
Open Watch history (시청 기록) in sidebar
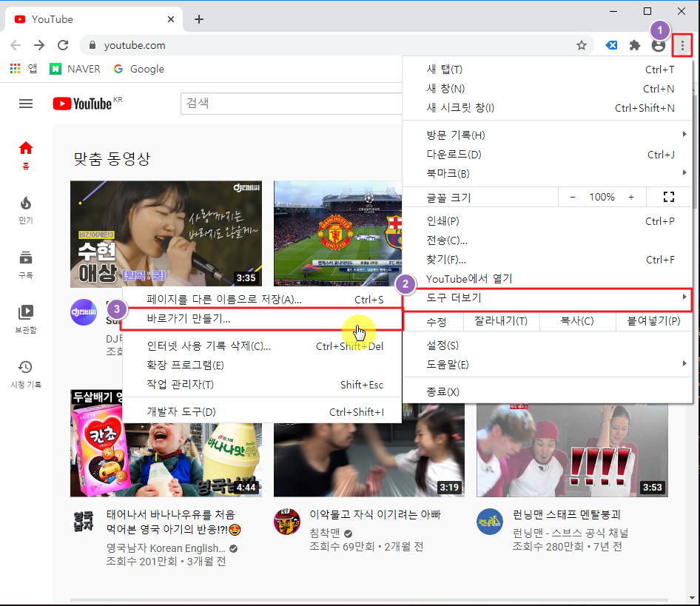click(26, 374)
